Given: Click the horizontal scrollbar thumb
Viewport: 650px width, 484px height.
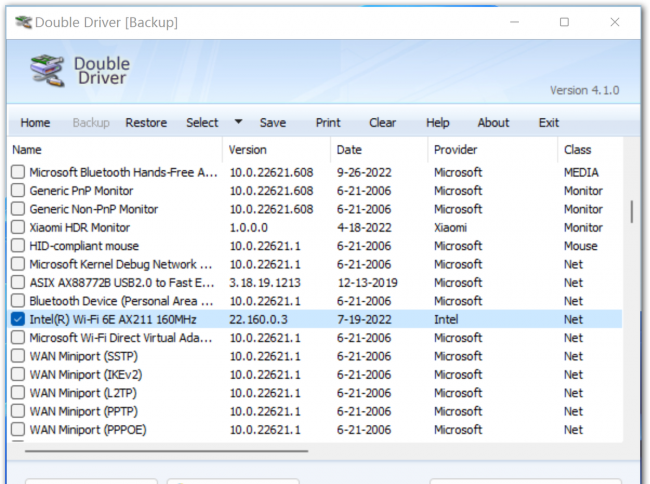Looking at the screenshot, I should pyautogui.click(x=166, y=451).
